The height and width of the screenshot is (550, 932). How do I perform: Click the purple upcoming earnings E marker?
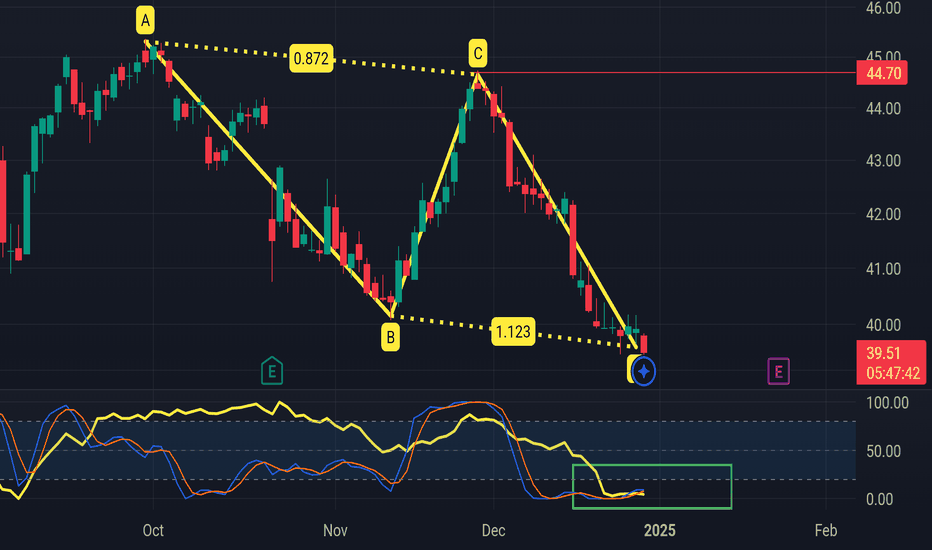778,372
